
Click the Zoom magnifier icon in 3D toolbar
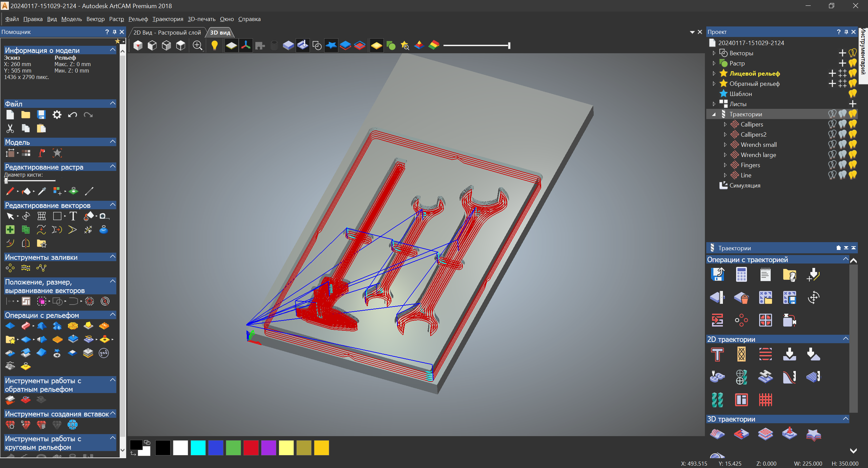(x=197, y=45)
